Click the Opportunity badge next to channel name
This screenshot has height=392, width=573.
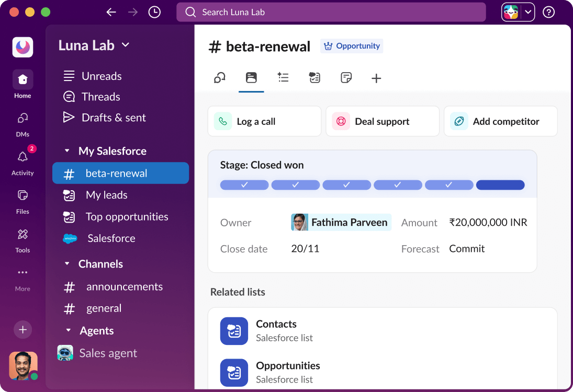[352, 46]
